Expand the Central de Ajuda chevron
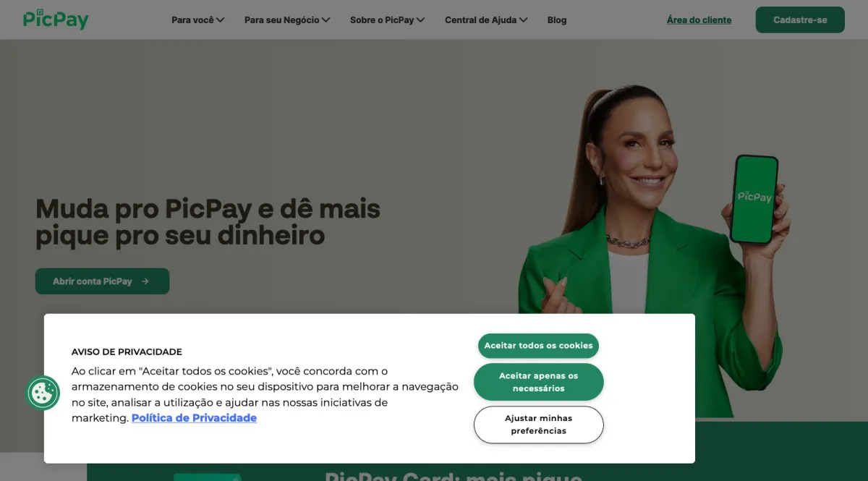Viewport: 868px width, 481px height. [523, 20]
